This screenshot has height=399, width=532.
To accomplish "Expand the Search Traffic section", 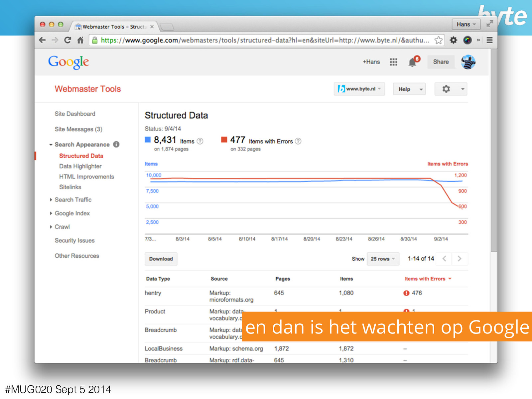I will click(x=51, y=200).
